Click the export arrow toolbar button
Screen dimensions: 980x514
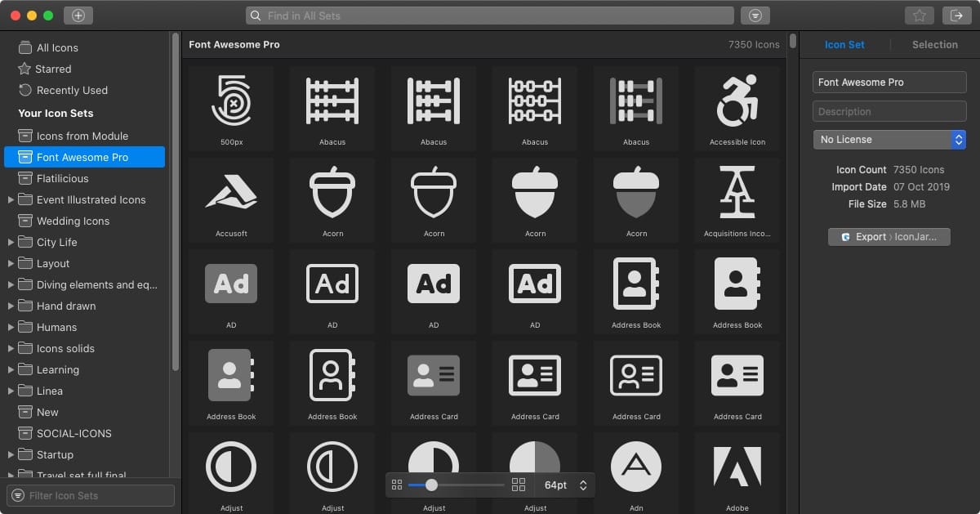point(957,15)
